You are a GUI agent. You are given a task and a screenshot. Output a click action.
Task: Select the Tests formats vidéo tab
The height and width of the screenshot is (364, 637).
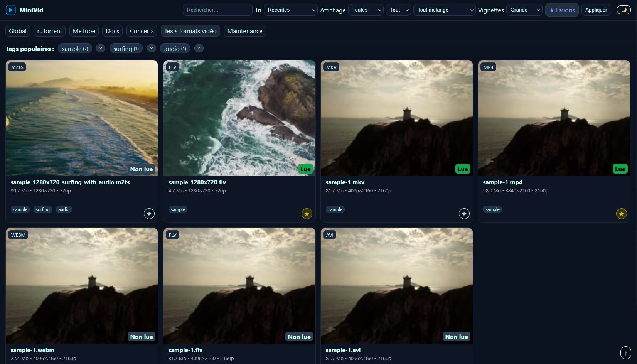190,31
